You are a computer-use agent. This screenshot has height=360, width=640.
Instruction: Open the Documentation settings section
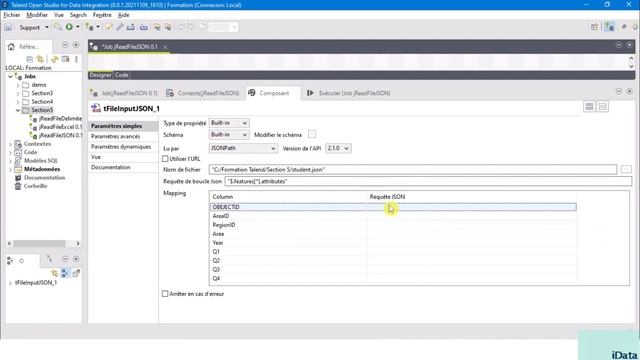click(x=123, y=167)
